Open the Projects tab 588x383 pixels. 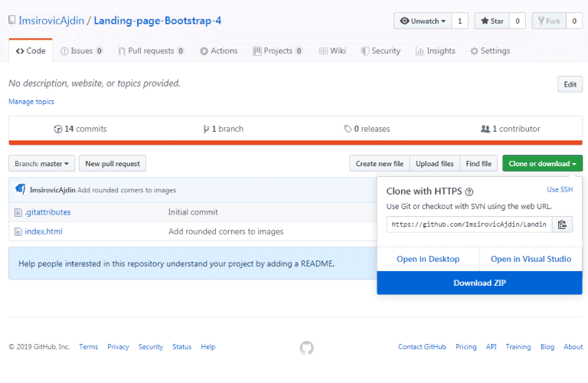pos(277,51)
